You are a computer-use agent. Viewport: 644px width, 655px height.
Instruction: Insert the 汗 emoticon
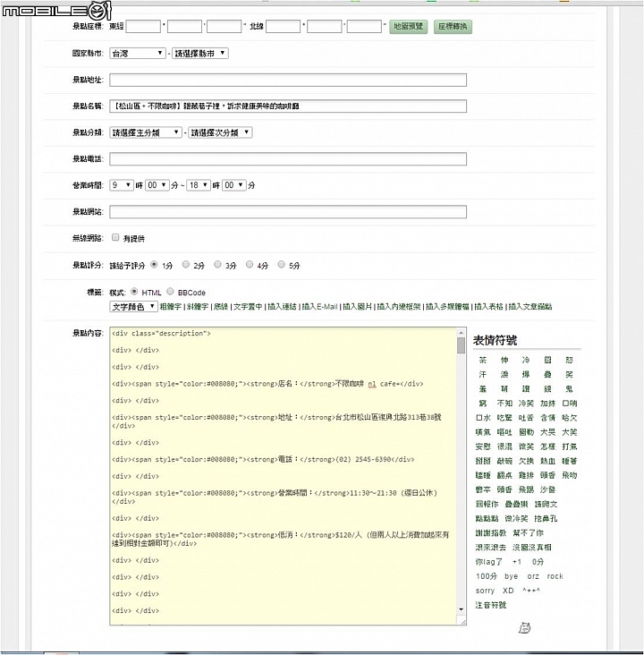pos(483,374)
